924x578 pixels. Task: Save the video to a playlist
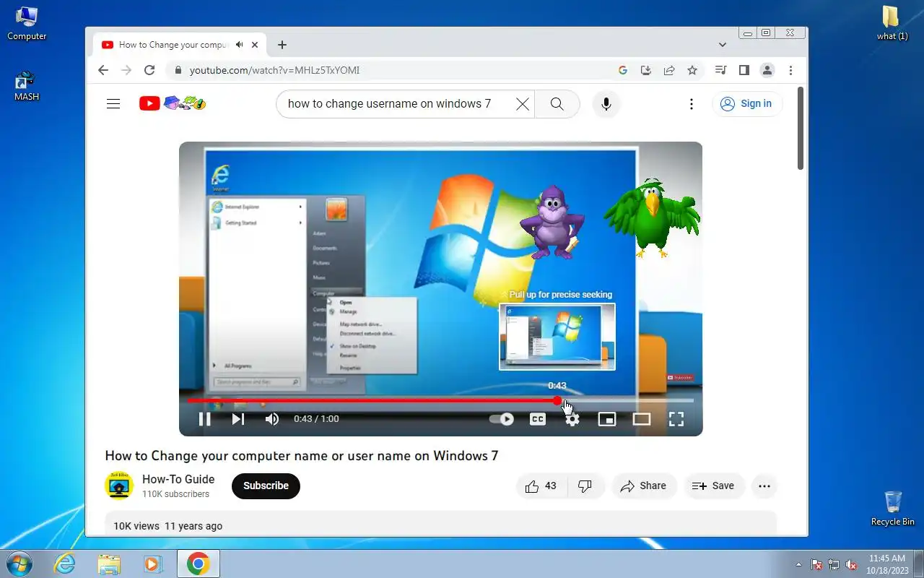(713, 486)
